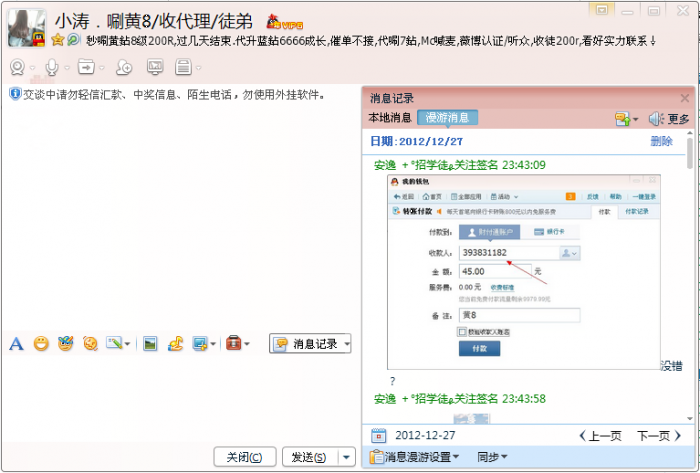Click the screen capture icon
This screenshot has width=700, height=473.
pos(200,344)
